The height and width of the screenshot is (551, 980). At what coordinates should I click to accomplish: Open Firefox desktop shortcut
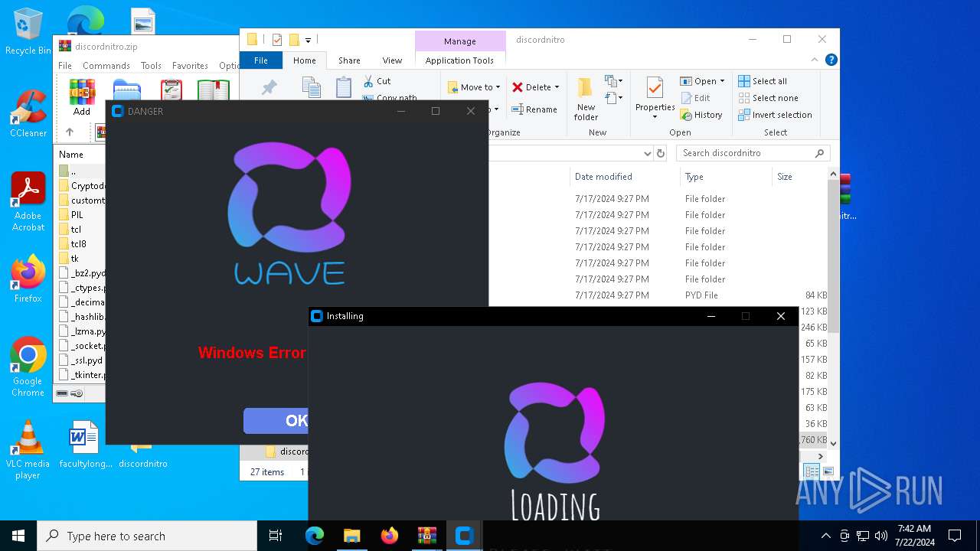28,279
